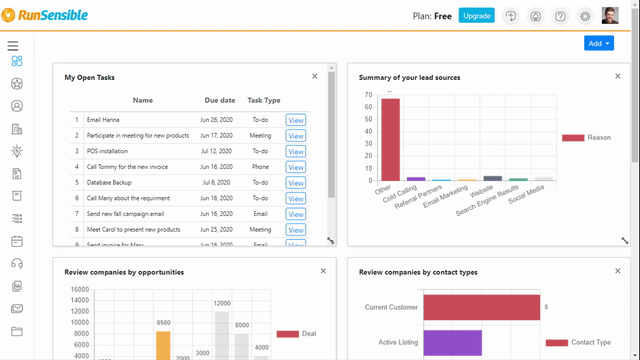View the Database Backup task

296,183
